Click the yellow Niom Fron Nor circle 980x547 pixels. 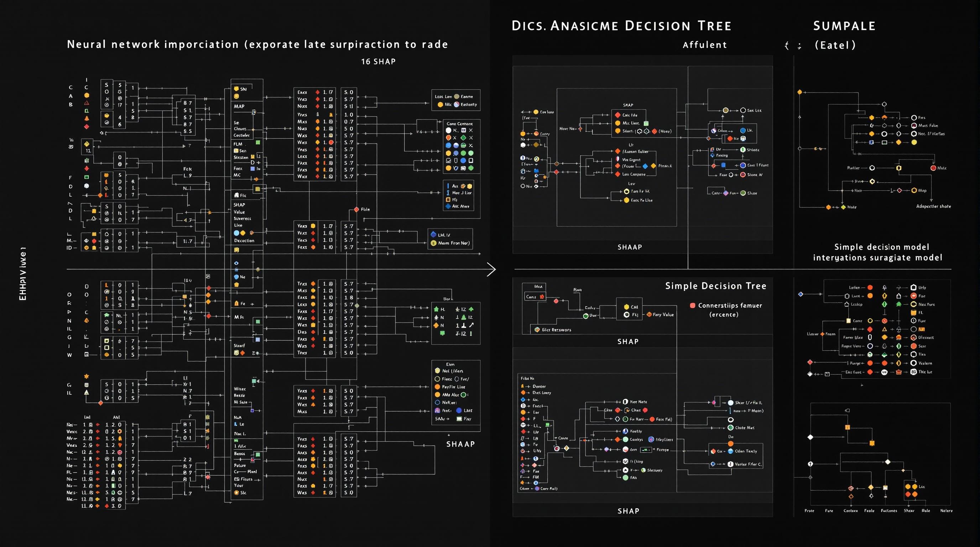coord(433,243)
